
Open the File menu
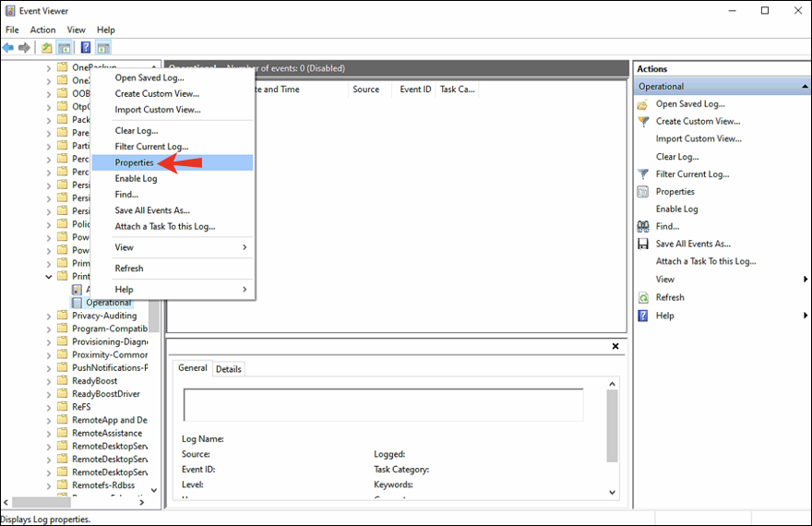12,30
